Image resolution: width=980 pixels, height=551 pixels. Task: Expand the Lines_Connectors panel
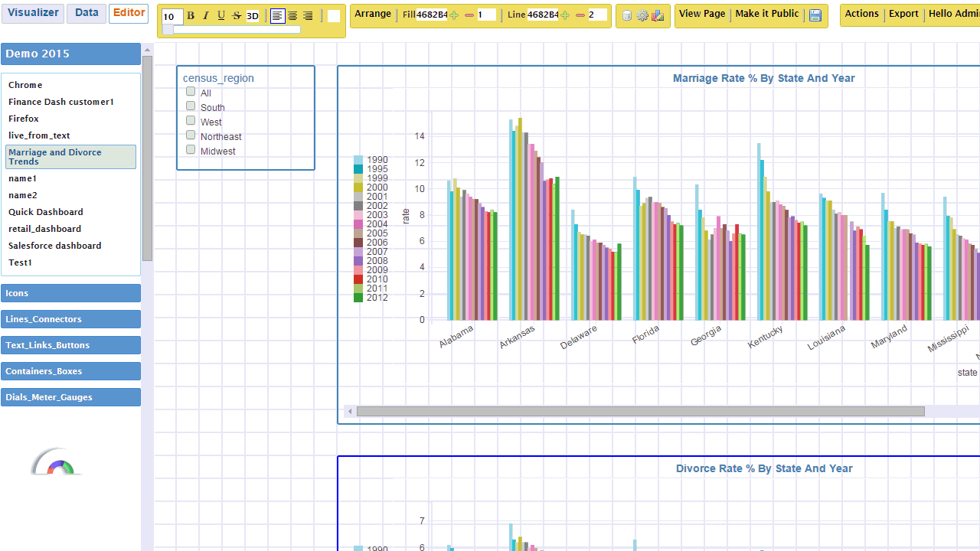[70, 319]
